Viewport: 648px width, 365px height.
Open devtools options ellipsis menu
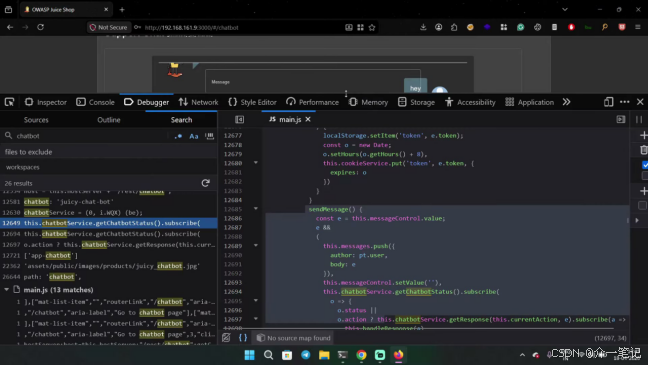coord(624,102)
